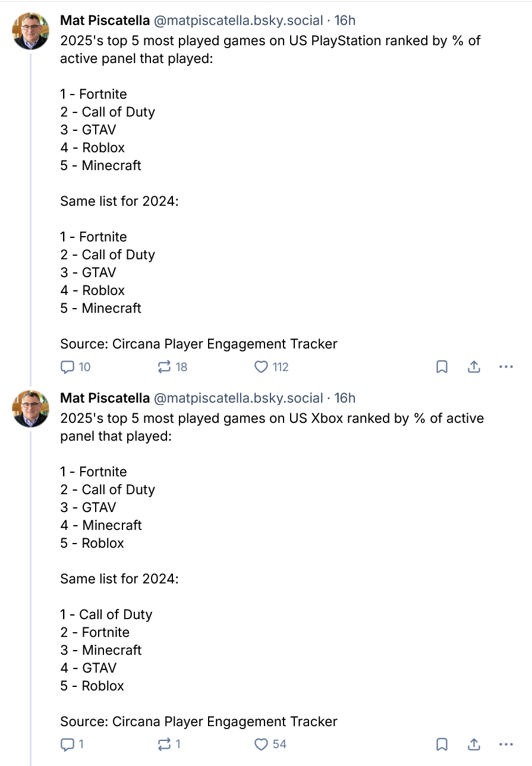
Task: Click the 16h timestamp on the Xbox post
Action: (345, 398)
